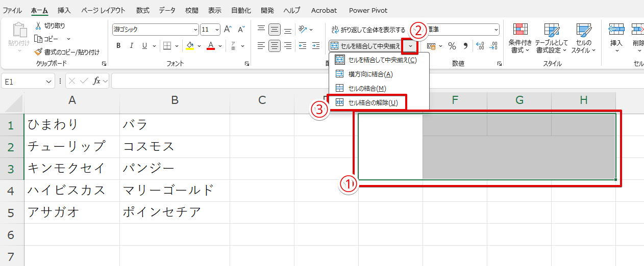Image resolution: width=644 pixels, height=266 pixels.
Task: Open the 游ゴシック font name dropdown
Action: (195, 30)
